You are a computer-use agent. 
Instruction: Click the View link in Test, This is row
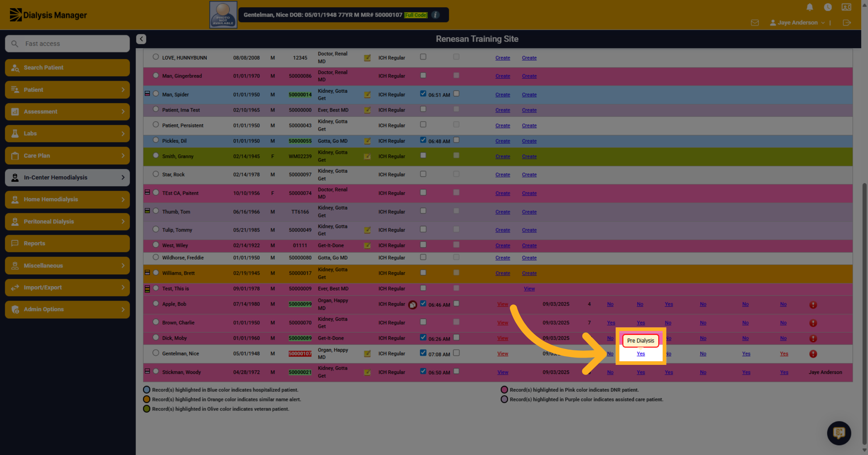click(x=529, y=289)
